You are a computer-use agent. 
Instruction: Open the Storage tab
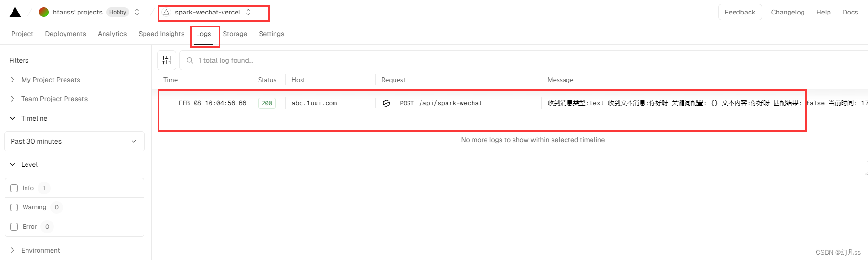[x=235, y=34]
